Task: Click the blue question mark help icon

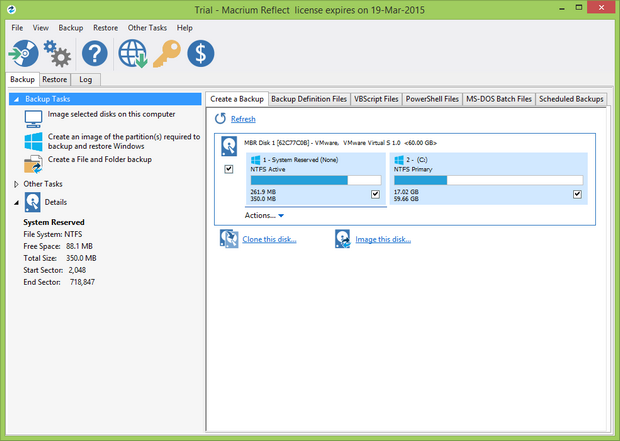Action: [x=95, y=53]
